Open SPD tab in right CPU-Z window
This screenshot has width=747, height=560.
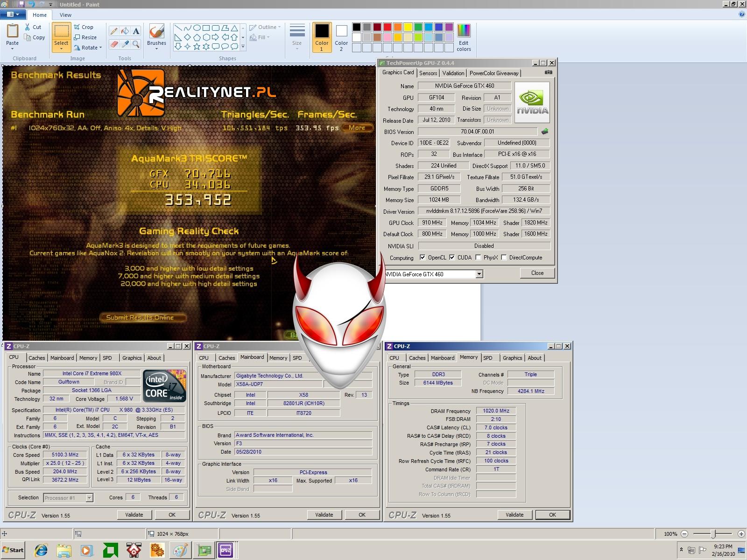point(488,358)
